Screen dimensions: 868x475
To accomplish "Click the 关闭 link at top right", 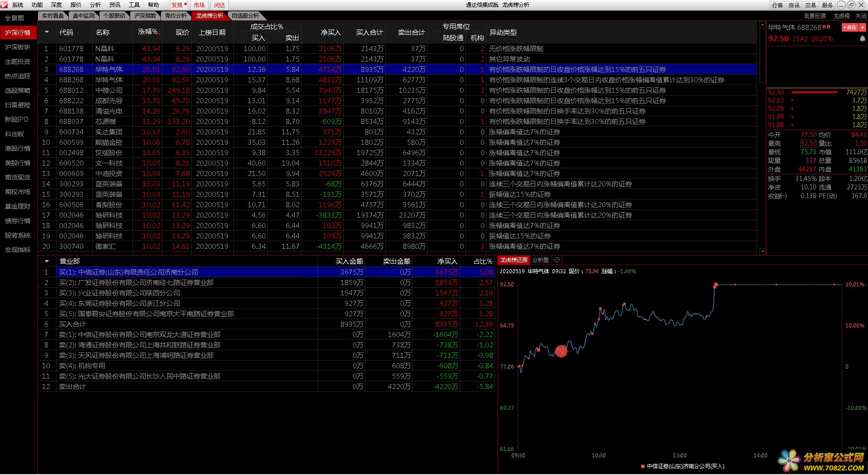I will [861, 16].
